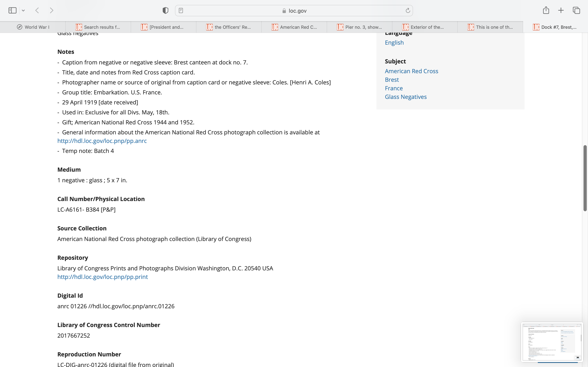Open a new tab with the plus icon
The height and width of the screenshot is (367, 588).
point(561,10)
